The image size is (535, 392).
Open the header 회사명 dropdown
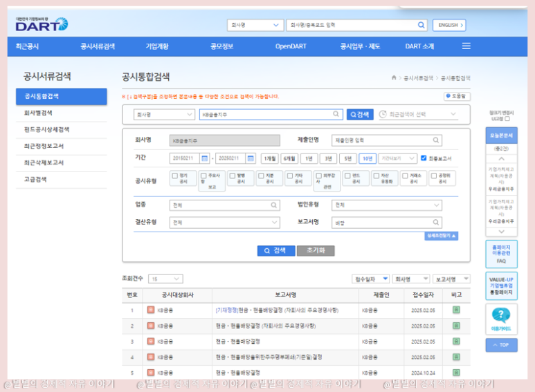[x=255, y=25]
